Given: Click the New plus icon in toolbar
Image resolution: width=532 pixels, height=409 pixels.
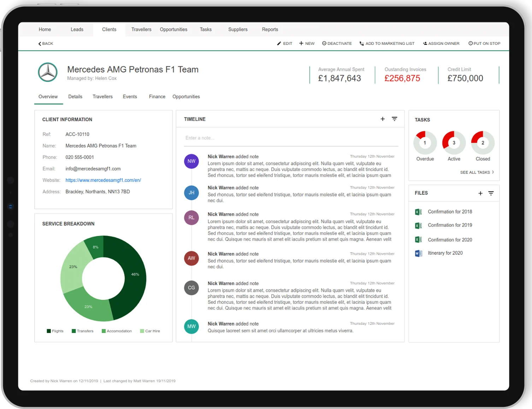Looking at the screenshot, I should pyautogui.click(x=301, y=43).
